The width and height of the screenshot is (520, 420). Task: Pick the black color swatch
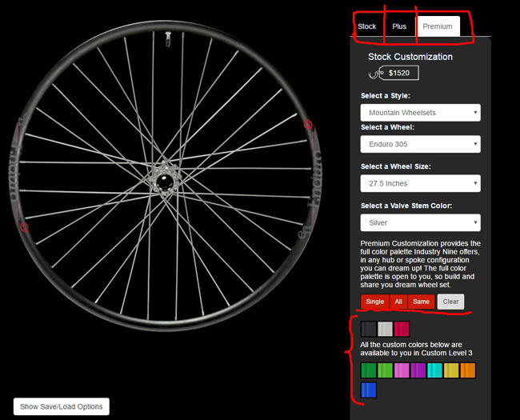point(368,329)
